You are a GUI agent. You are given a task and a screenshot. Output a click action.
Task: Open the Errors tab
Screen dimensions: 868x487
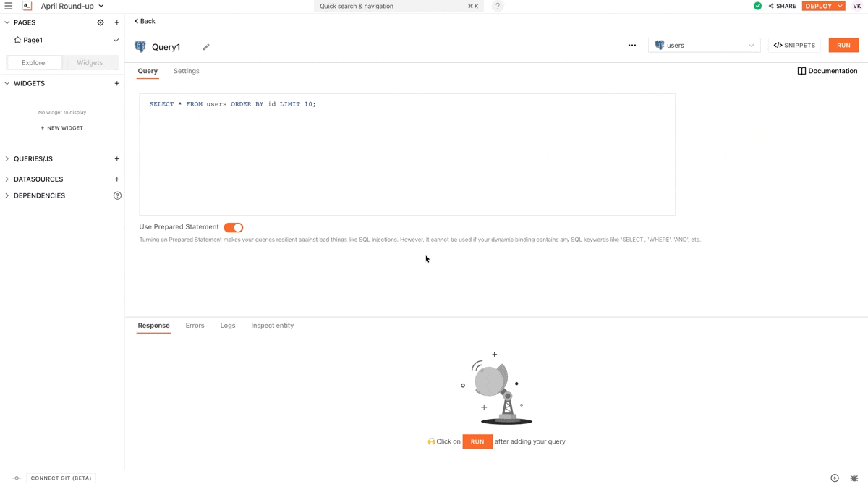[195, 326]
